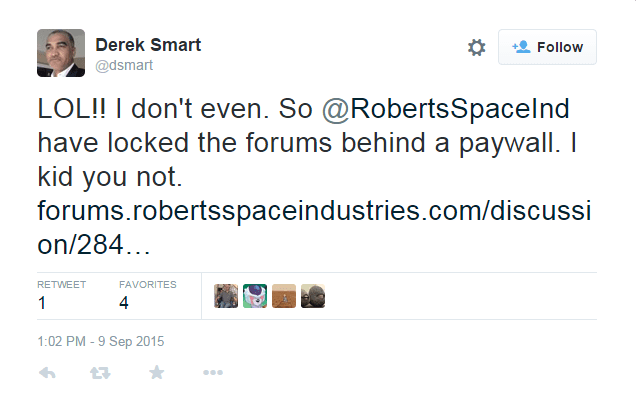Click the reply arrow icon
The image size is (636, 408).
click(46, 373)
